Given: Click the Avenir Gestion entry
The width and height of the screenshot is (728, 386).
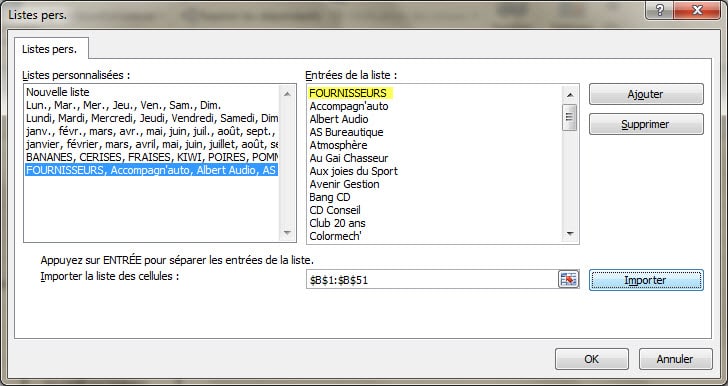Looking at the screenshot, I should (x=344, y=184).
